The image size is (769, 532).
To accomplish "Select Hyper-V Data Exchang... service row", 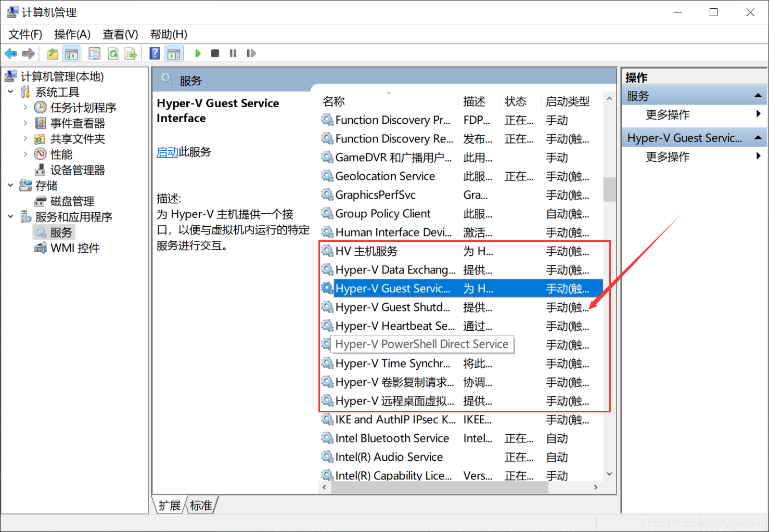I will (461, 269).
